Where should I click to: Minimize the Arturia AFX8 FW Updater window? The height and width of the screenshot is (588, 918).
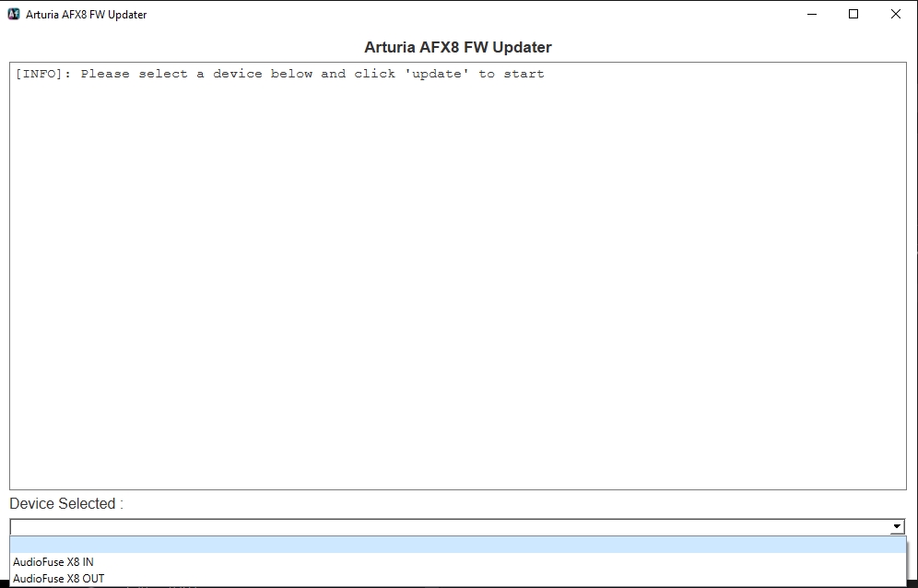tap(812, 14)
